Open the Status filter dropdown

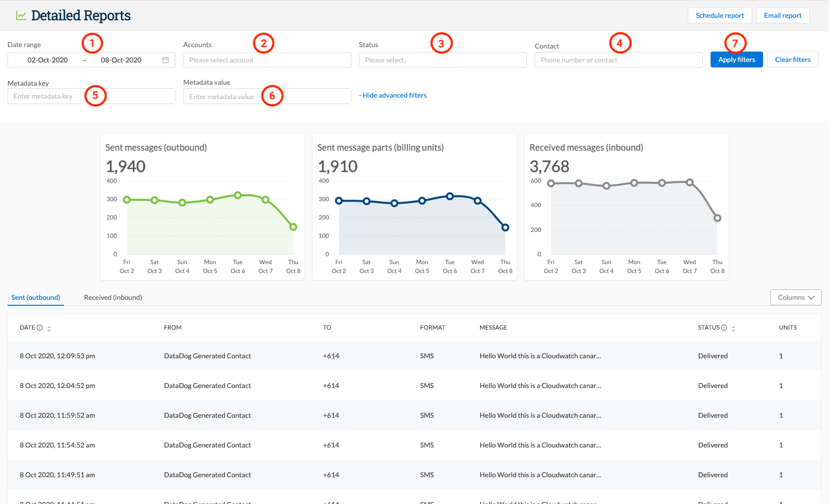[442, 59]
